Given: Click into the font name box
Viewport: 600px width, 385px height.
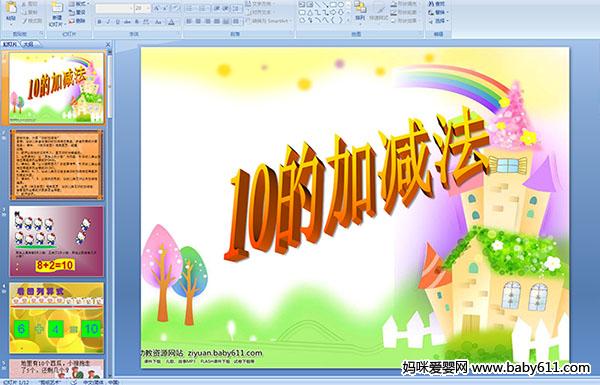Looking at the screenshot, I should [x=114, y=8].
